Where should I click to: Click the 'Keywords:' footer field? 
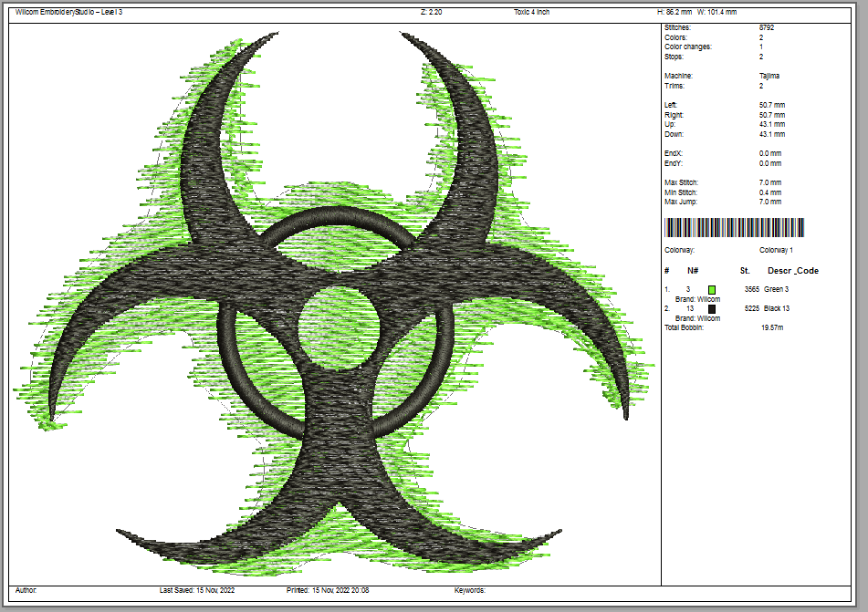pos(469,590)
